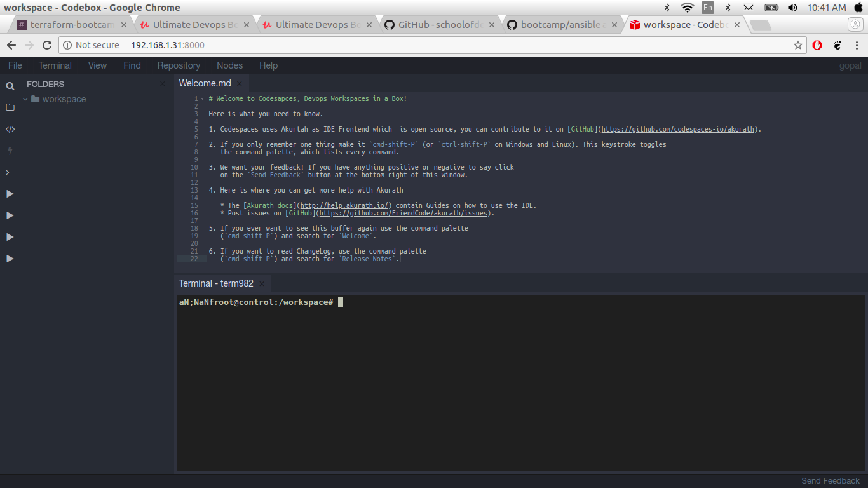This screenshot has width=868, height=488.
Task: Click the lightning bolt sidebar icon
Action: (x=10, y=151)
